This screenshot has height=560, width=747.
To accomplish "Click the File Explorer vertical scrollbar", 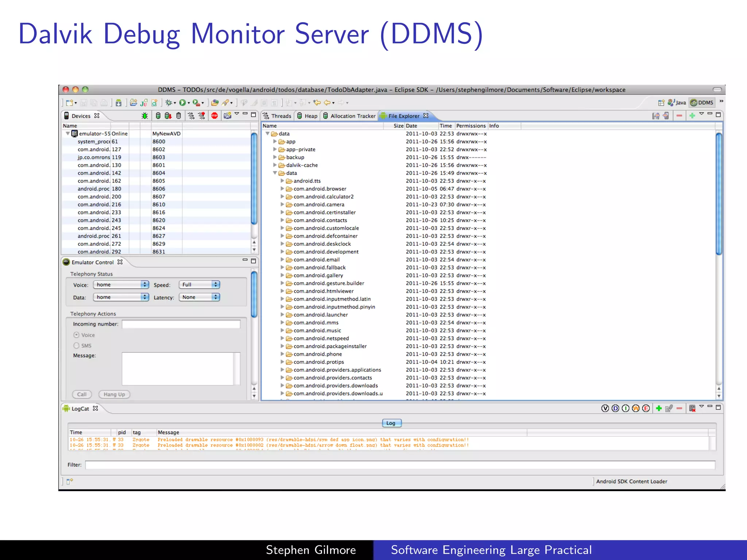I will coord(719,194).
